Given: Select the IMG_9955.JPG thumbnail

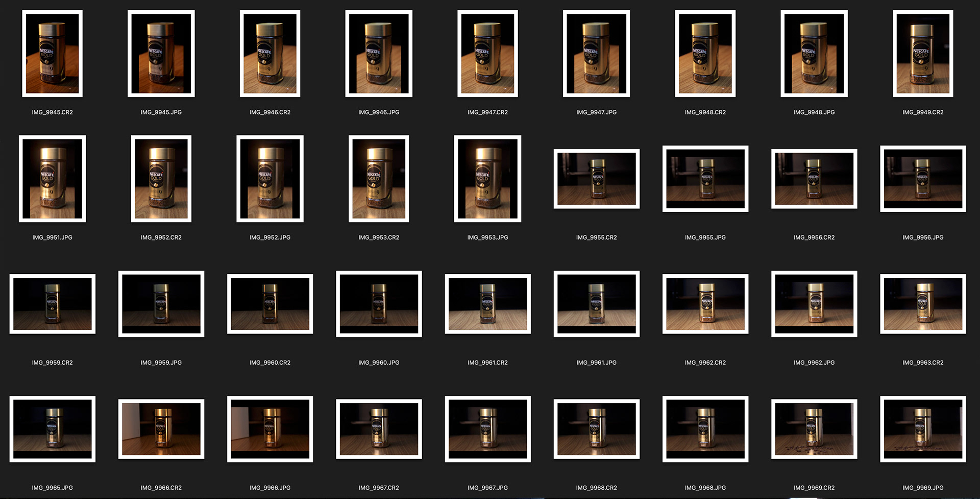Looking at the screenshot, I should tap(705, 179).
